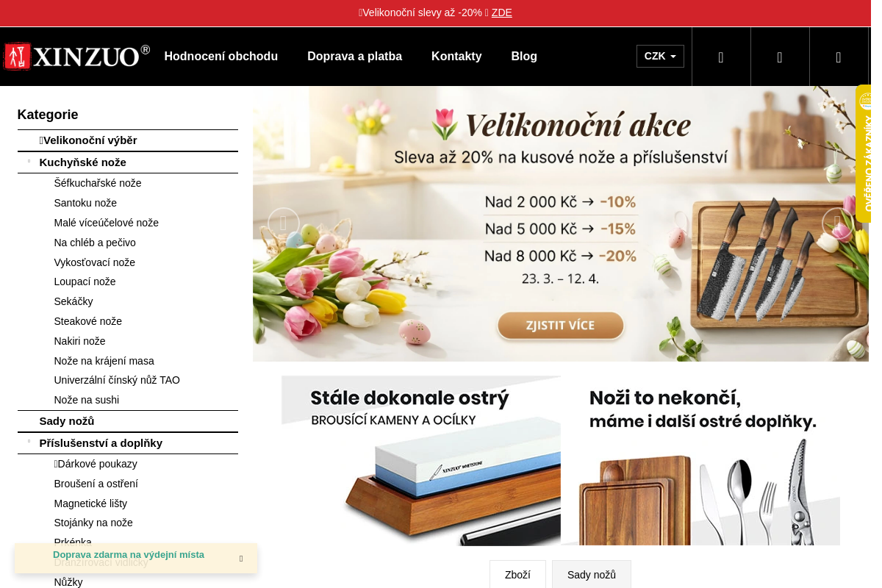Viewport: 882px width, 588px height.
Task: Click the ZJISTIT VÍCE banner button
Action: [x=560, y=326]
